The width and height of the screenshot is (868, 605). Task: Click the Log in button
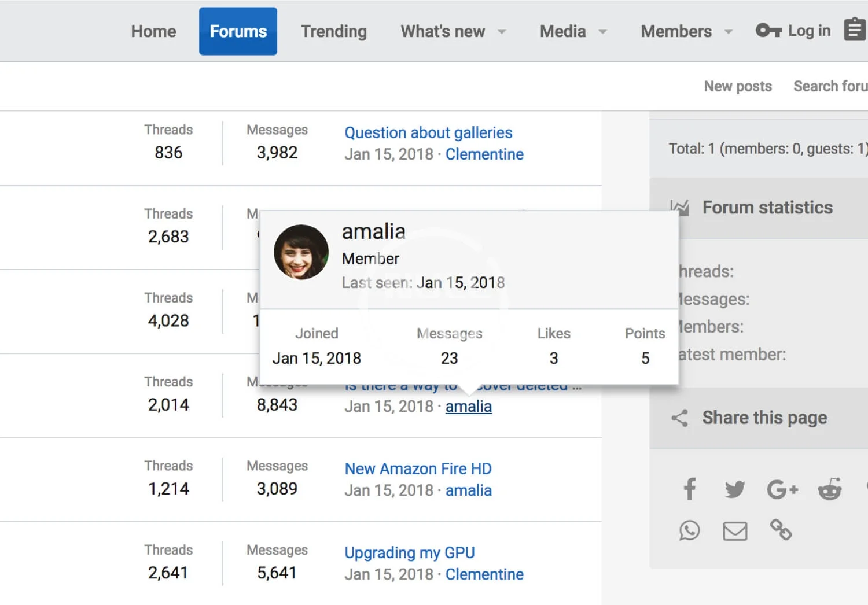tap(793, 31)
